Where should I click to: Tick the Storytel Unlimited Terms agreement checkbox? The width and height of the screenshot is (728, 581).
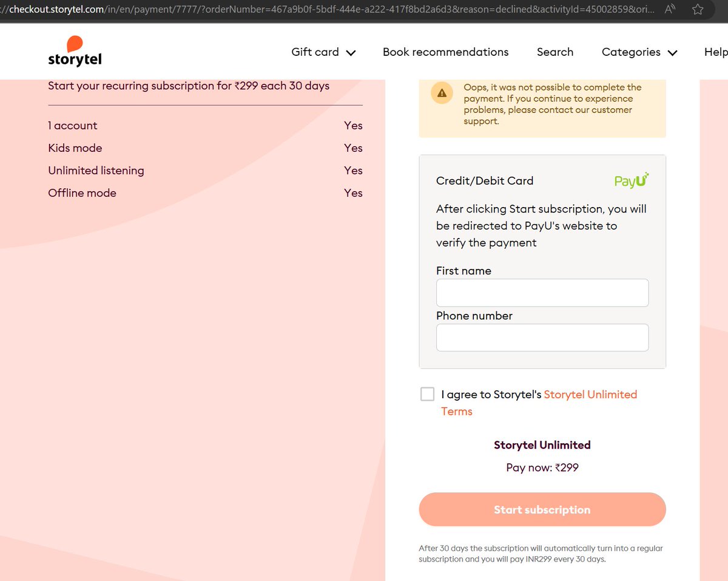coord(427,394)
